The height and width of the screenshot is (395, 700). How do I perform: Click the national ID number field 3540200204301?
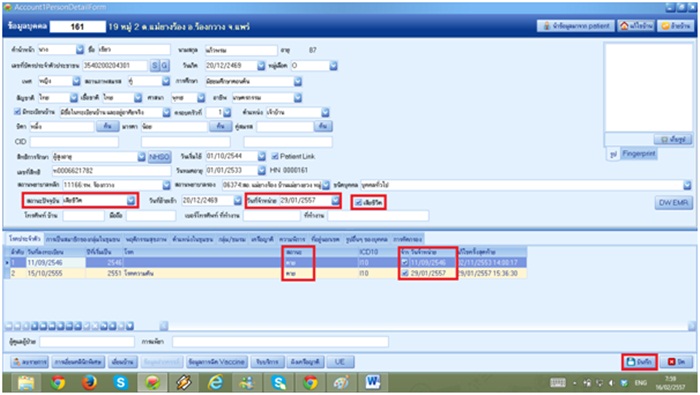point(115,66)
